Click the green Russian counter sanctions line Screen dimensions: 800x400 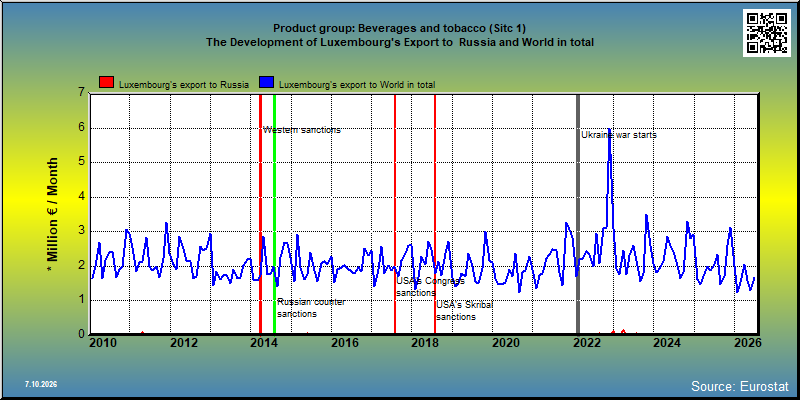pos(274,214)
